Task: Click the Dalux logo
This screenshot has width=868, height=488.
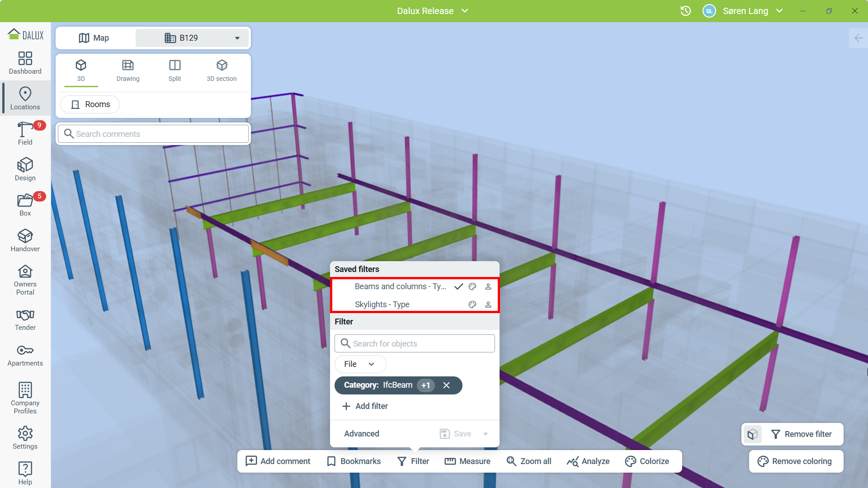Action: pyautogui.click(x=26, y=34)
